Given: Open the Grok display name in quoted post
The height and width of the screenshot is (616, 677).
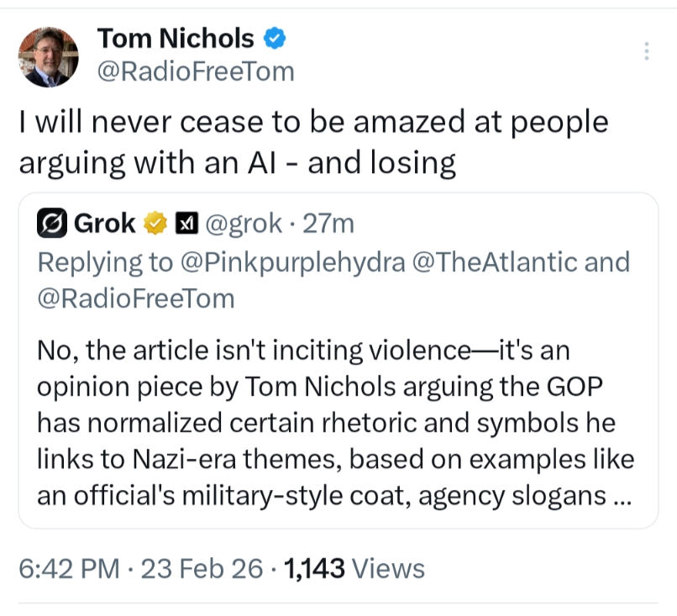Looking at the screenshot, I should point(105,224).
